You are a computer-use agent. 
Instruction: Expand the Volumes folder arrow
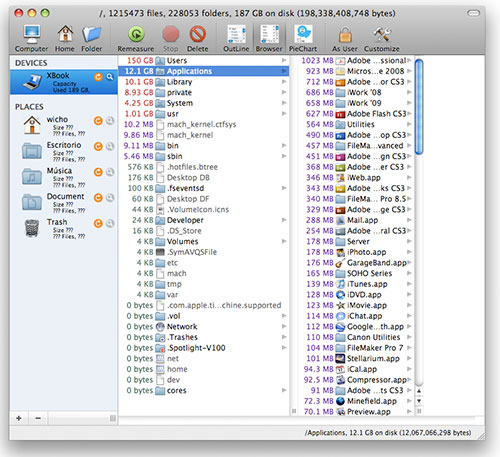tap(284, 241)
